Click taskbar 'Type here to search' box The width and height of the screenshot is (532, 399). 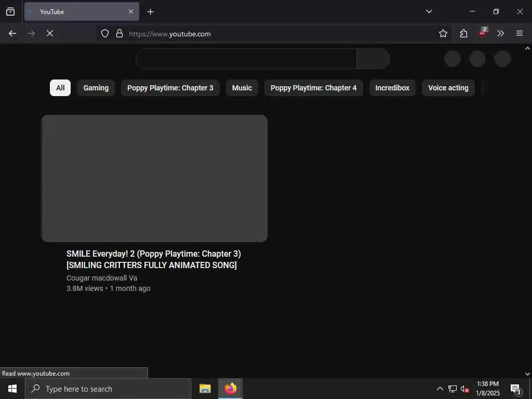[108, 389]
